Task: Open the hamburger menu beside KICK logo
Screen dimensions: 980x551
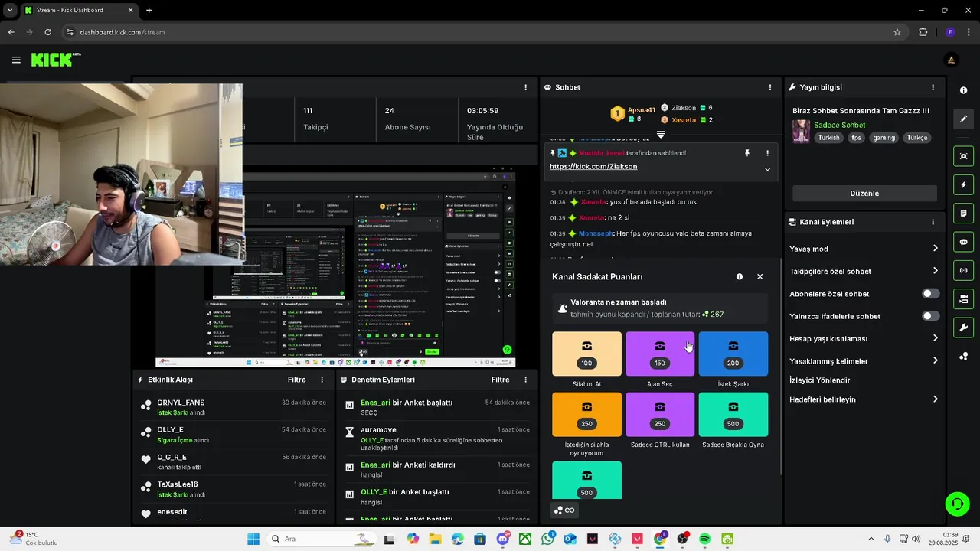Action: (16, 60)
